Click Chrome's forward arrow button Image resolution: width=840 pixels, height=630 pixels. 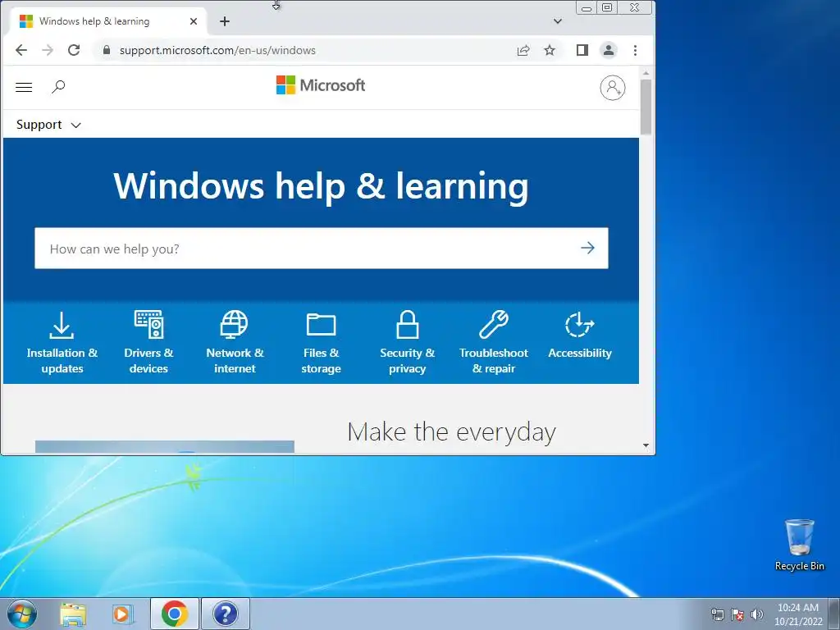point(48,50)
